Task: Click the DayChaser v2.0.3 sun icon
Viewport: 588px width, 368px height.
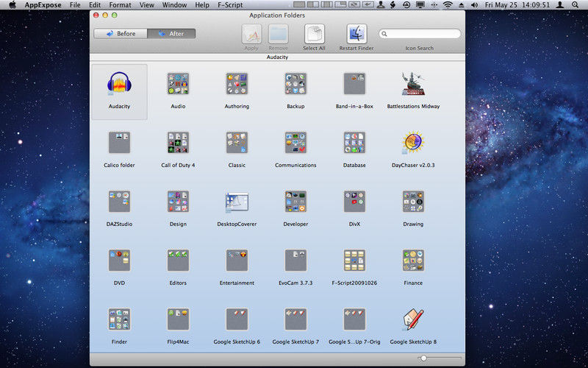Action: click(413, 142)
